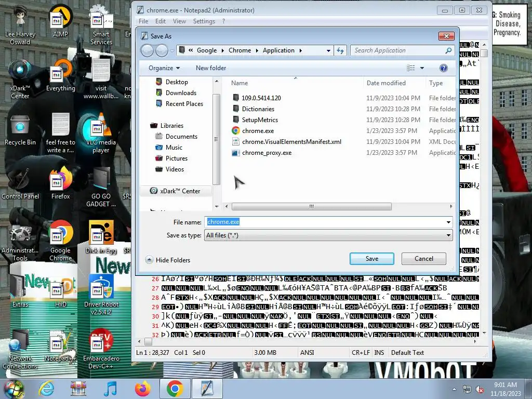This screenshot has width=532, height=399.
Task: Open the Extras desktop folder
Action: point(20,292)
